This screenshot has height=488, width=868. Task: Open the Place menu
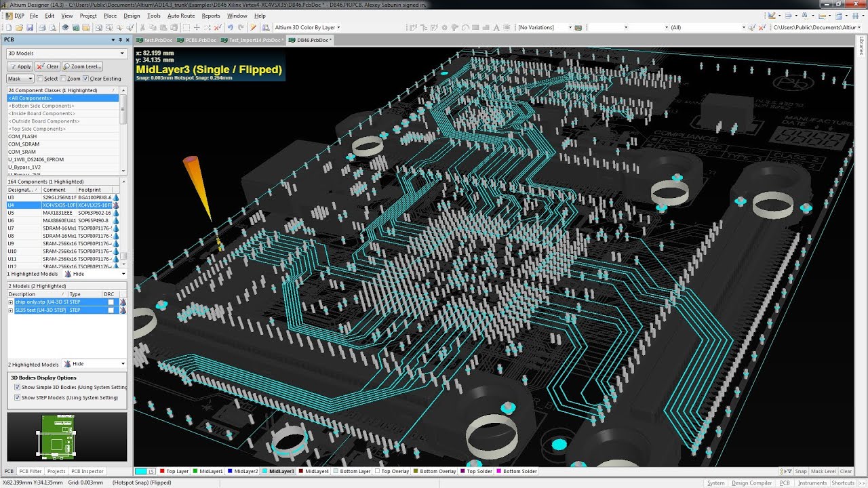(x=110, y=16)
